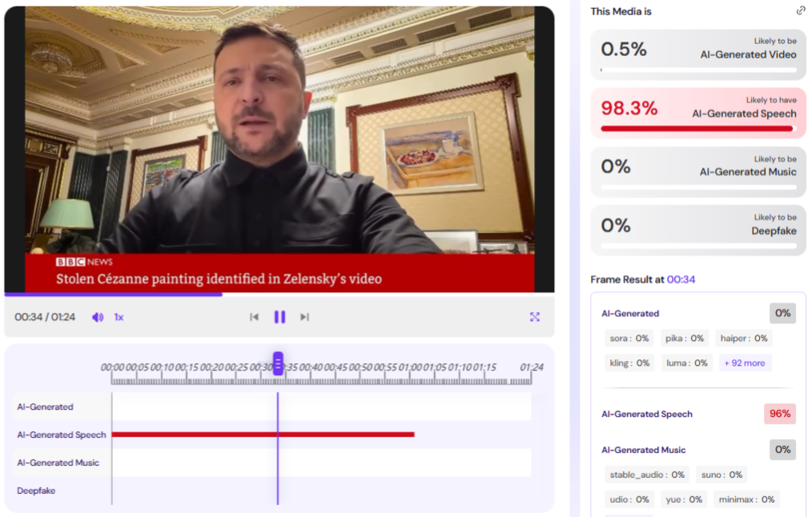Click the AI-Generated Speech frame result heading

point(647,414)
